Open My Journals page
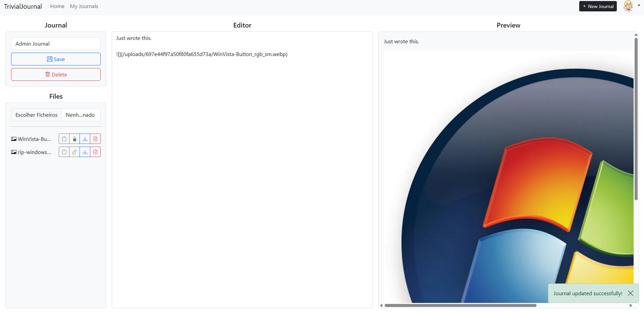The image size is (644, 312). [x=84, y=6]
